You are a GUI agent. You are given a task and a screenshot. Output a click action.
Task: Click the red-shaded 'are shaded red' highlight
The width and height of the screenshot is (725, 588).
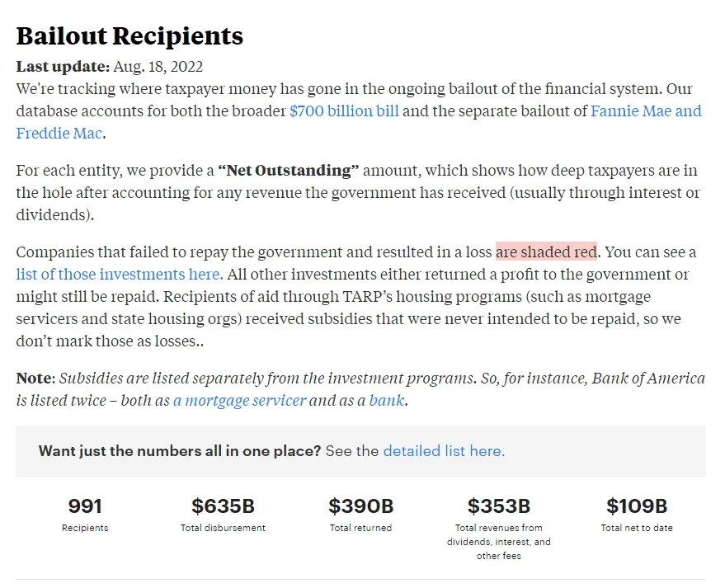tap(546, 252)
